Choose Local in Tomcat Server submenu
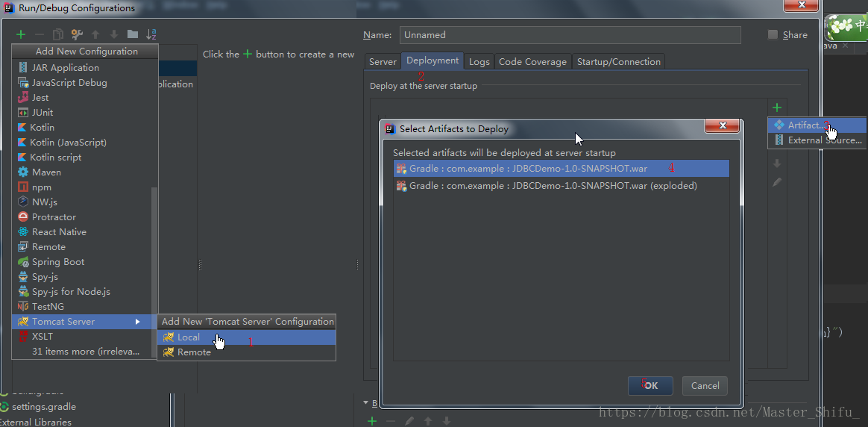The width and height of the screenshot is (868, 427). [x=246, y=337]
